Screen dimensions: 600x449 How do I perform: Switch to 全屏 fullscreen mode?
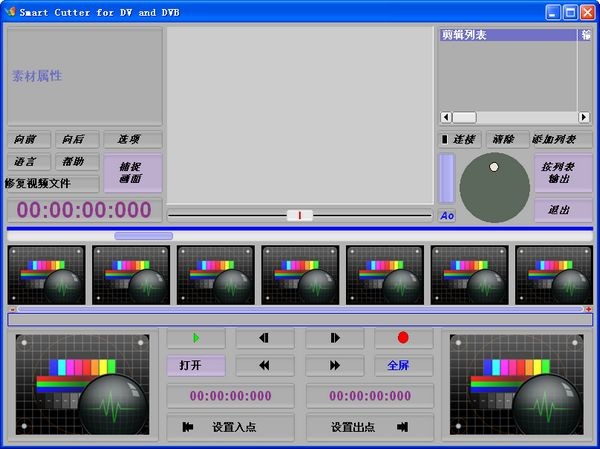click(403, 366)
